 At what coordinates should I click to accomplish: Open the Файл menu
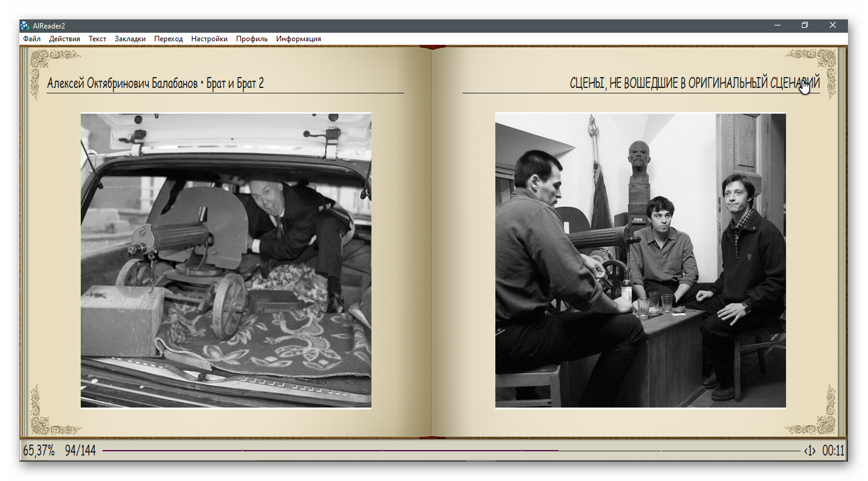tap(32, 39)
